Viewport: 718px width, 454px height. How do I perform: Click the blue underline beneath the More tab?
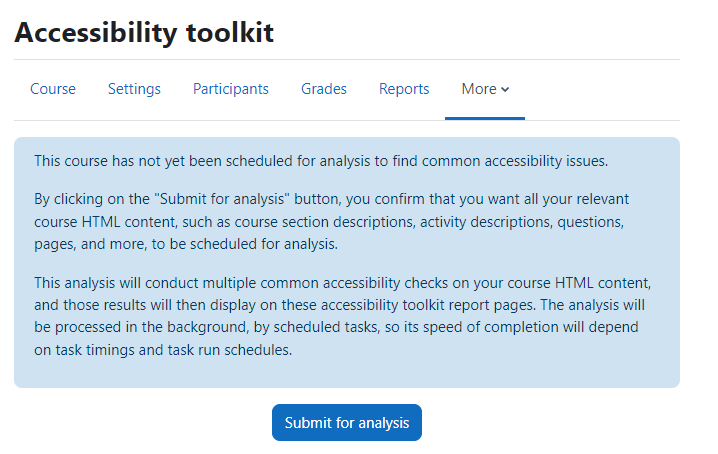(485, 119)
